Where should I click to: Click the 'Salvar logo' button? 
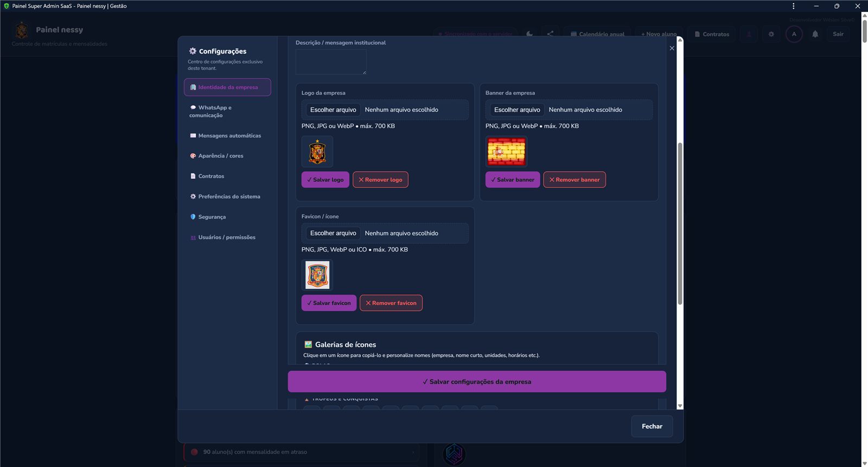[x=325, y=180]
